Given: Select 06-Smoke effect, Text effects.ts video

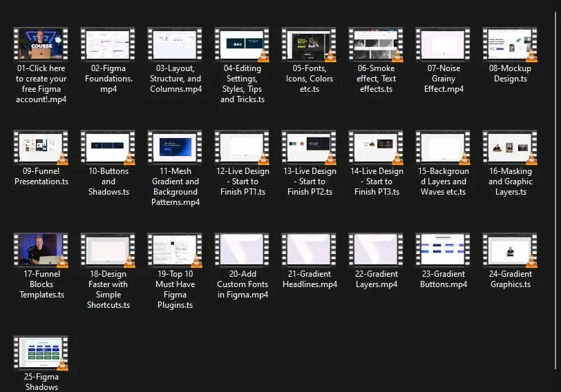Looking at the screenshot, I should tap(376, 45).
